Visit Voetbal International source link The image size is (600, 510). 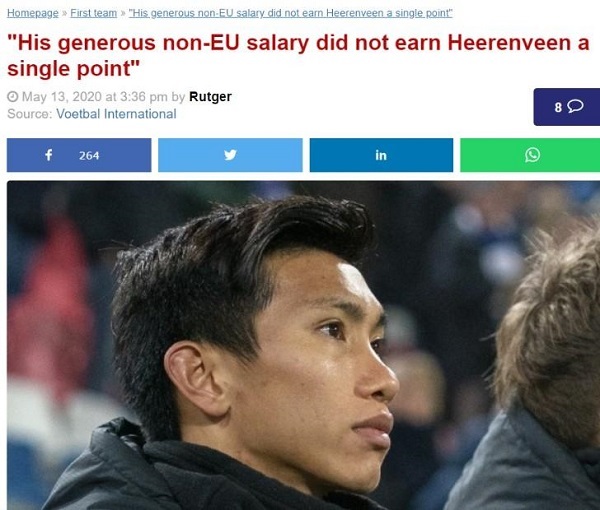116,114
